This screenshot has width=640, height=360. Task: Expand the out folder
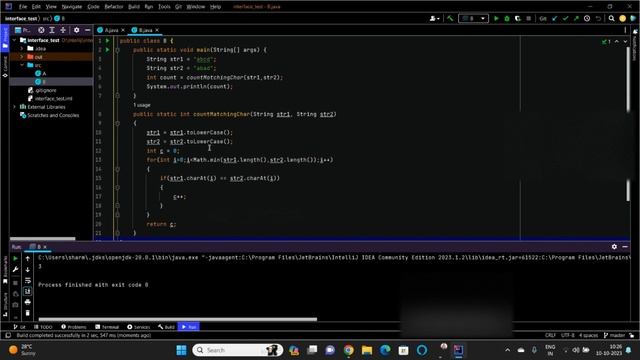coord(22,57)
